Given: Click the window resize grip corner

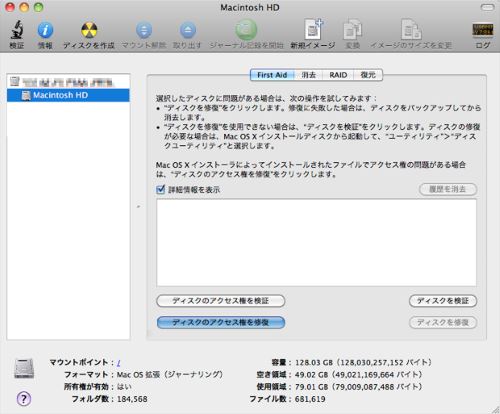Looking at the screenshot, I should click(x=495, y=409).
